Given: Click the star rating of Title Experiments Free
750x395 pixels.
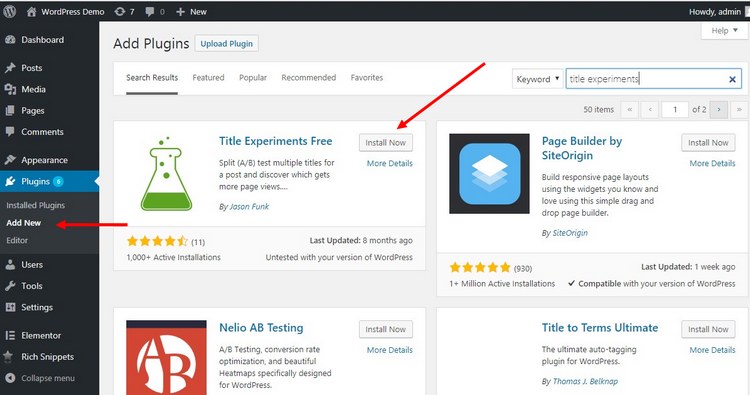Looking at the screenshot, I should [157, 241].
